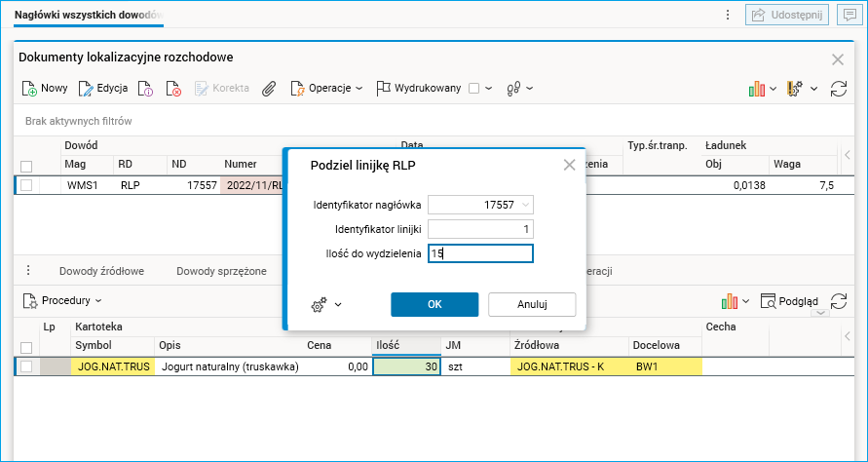Expand dropdown next to Wydrukowany checkbox
868x462 pixels.
point(488,88)
